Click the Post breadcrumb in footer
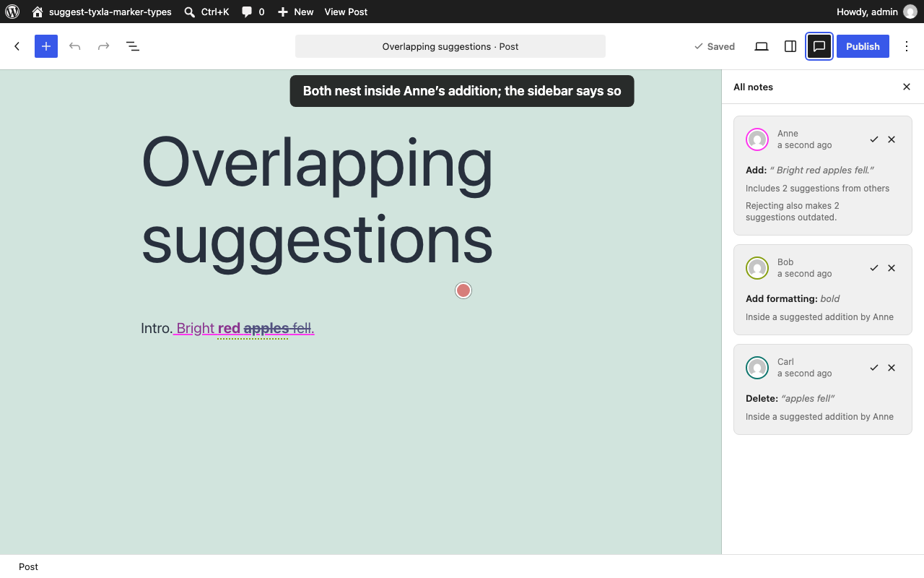This screenshot has width=924, height=578. click(x=28, y=566)
